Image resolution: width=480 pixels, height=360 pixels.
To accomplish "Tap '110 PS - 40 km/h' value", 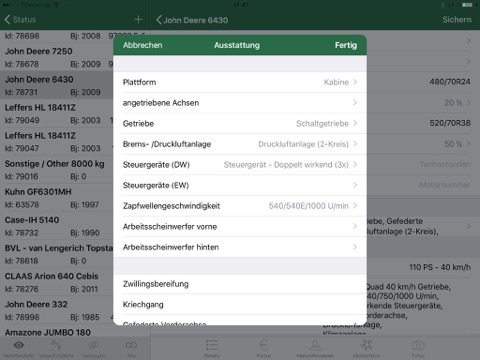I will tap(440, 267).
